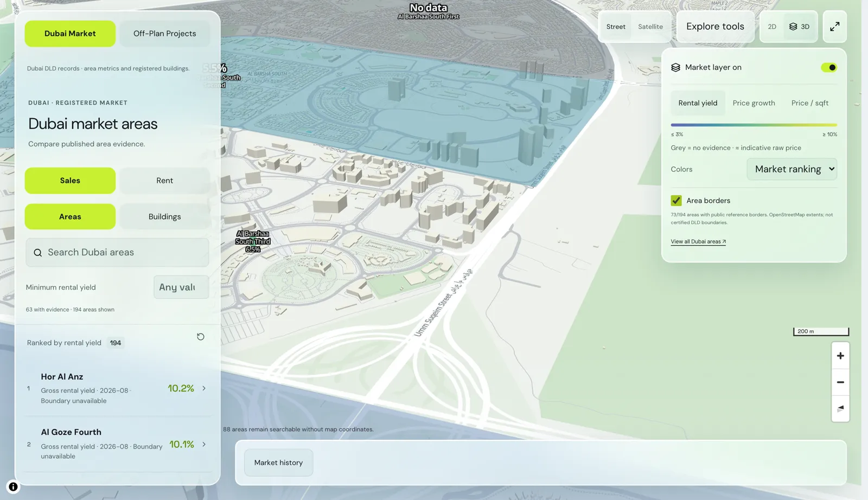Click the zoom in plus icon

840,356
